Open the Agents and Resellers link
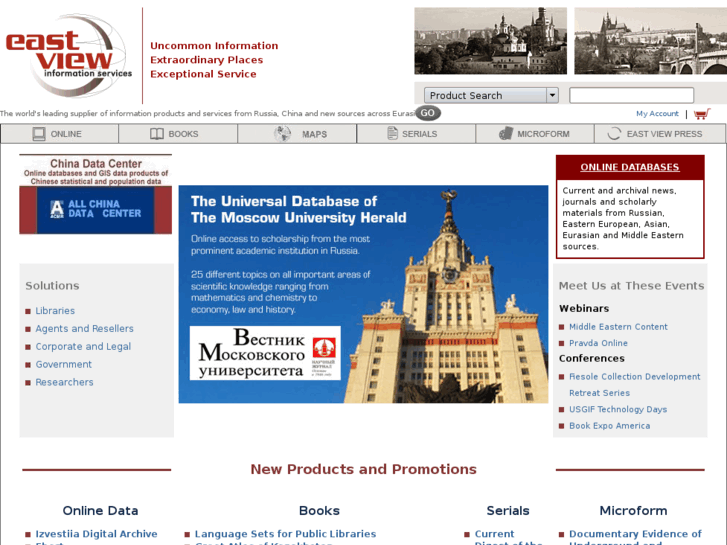 point(84,329)
